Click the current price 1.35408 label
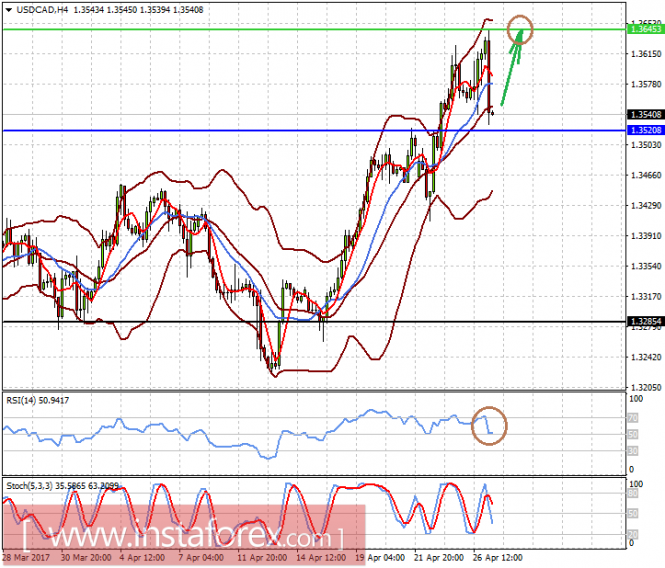Screen dimensions: 665x568 click(x=645, y=115)
